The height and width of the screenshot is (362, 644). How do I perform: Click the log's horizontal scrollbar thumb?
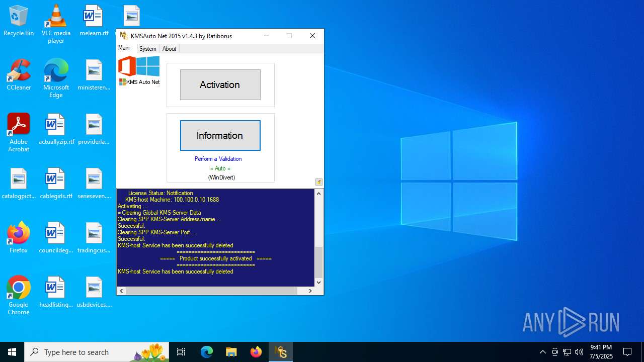coord(211,291)
